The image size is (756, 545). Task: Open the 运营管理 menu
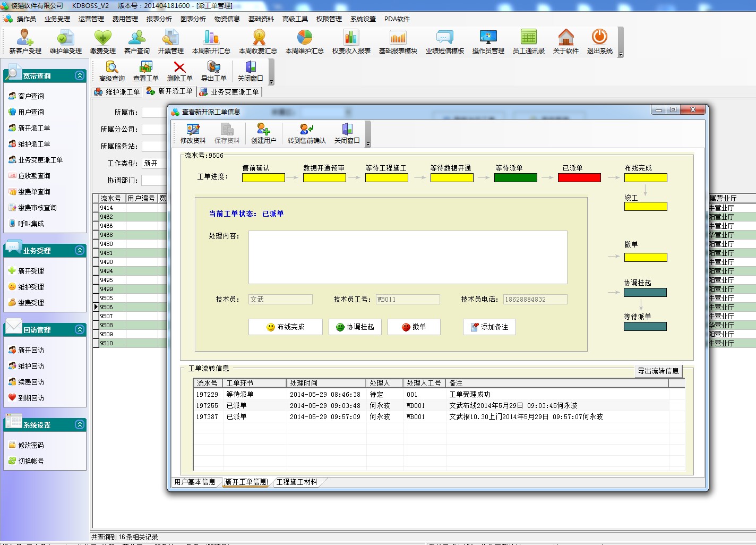[x=91, y=19]
